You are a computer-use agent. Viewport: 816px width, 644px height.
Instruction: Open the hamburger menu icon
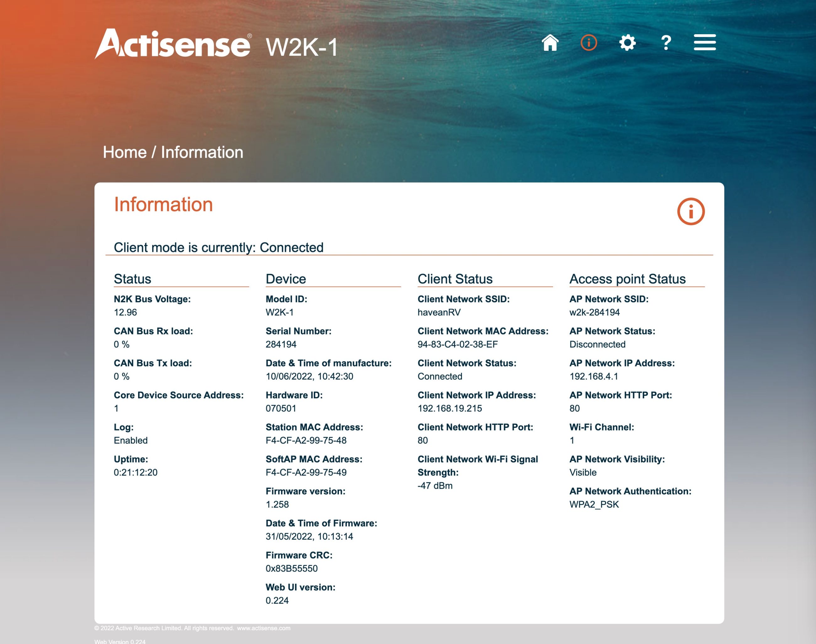[x=705, y=42]
